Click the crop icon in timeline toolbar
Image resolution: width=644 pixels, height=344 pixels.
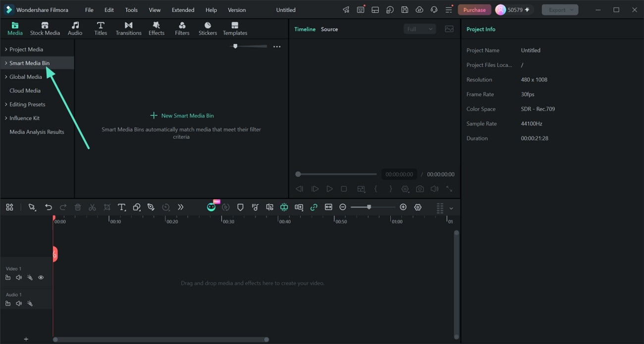(x=107, y=207)
